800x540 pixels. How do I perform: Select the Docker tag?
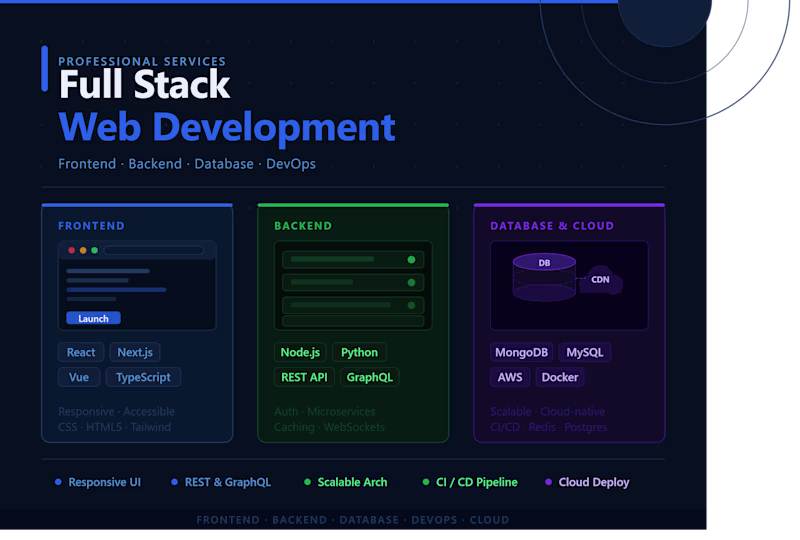pos(560,377)
